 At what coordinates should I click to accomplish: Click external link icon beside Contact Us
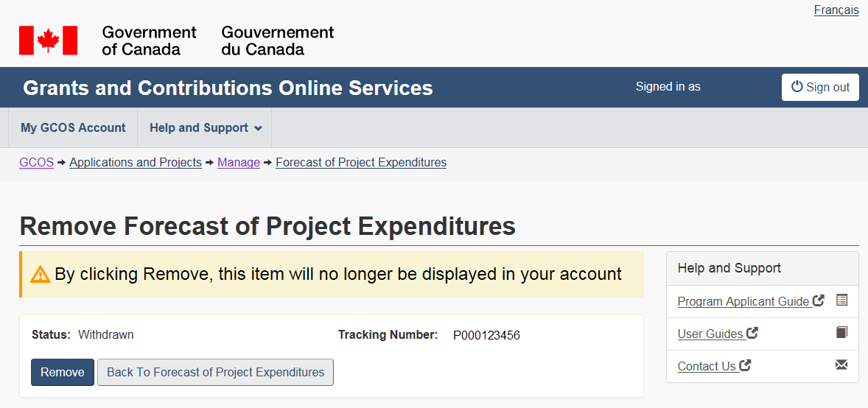tap(746, 365)
